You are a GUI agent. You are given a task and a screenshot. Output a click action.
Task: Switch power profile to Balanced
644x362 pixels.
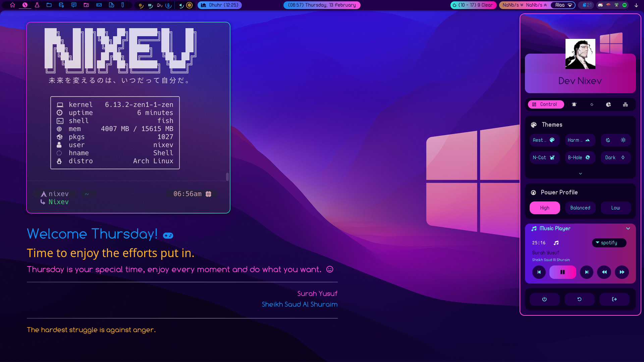pyautogui.click(x=580, y=208)
